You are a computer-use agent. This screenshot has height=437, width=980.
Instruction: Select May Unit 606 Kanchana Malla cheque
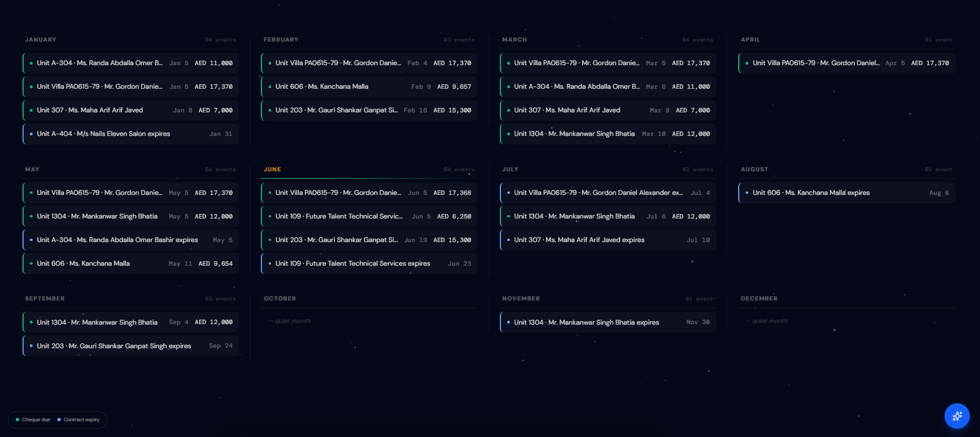(131, 263)
